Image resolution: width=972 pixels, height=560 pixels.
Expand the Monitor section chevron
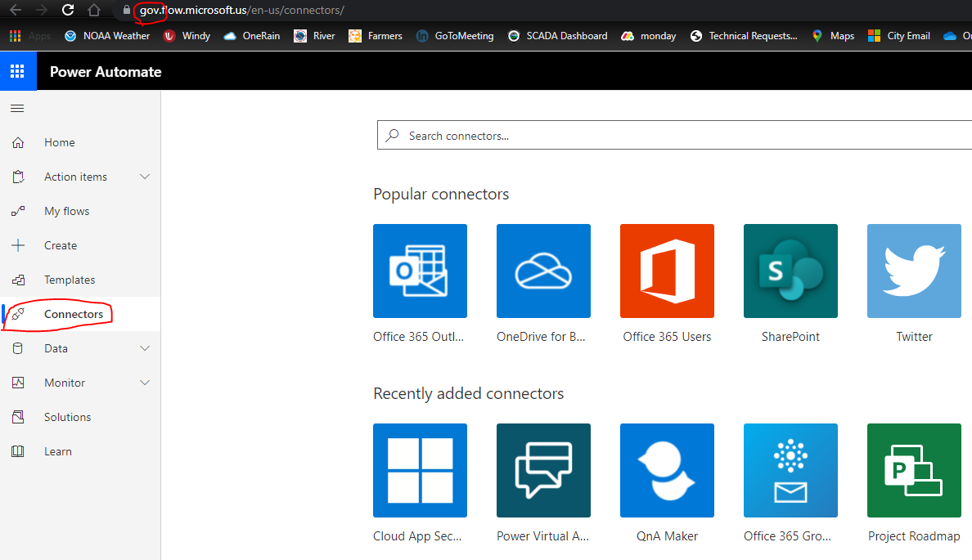pyautogui.click(x=145, y=383)
